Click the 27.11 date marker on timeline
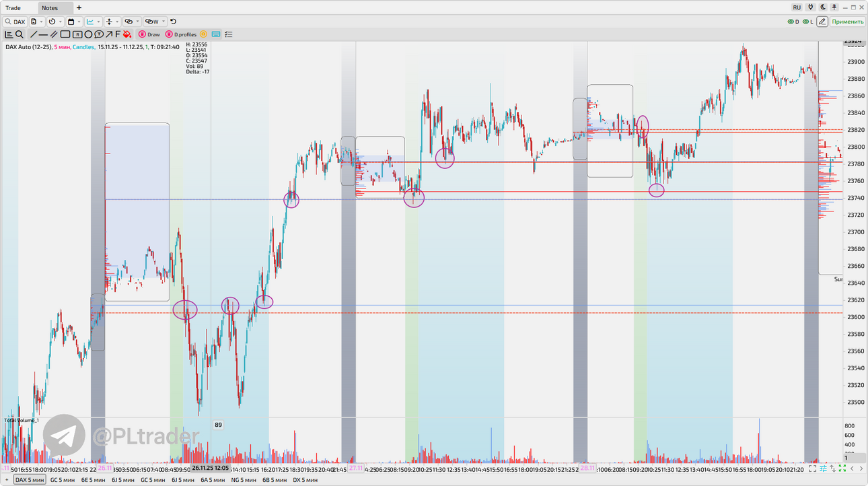 [355, 468]
